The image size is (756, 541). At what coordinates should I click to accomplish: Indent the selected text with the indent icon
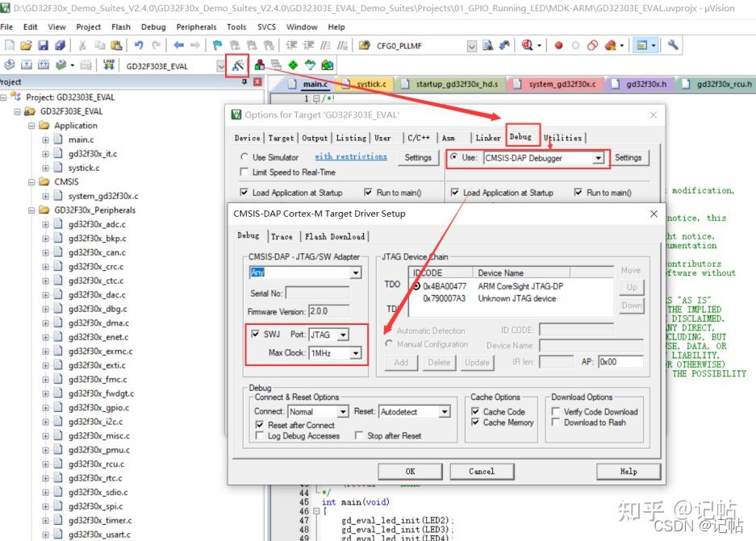(292, 45)
